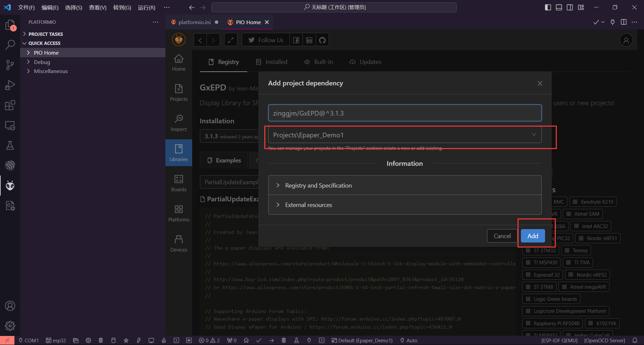
Task: Expand External resources section
Action: [405, 205]
